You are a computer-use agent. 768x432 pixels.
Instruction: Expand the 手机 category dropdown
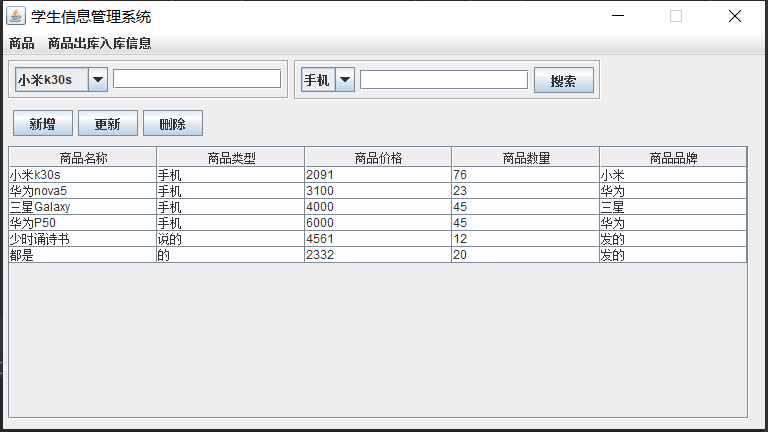(345, 80)
